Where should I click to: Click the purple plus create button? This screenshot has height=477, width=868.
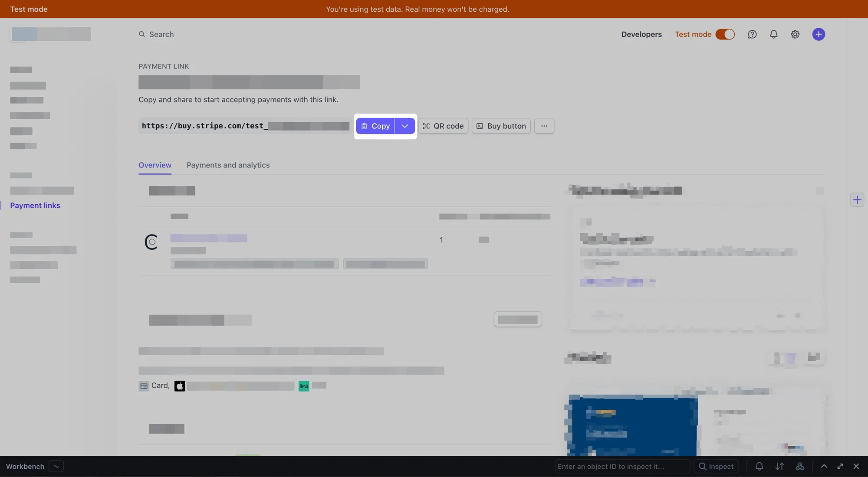(819, 34)
